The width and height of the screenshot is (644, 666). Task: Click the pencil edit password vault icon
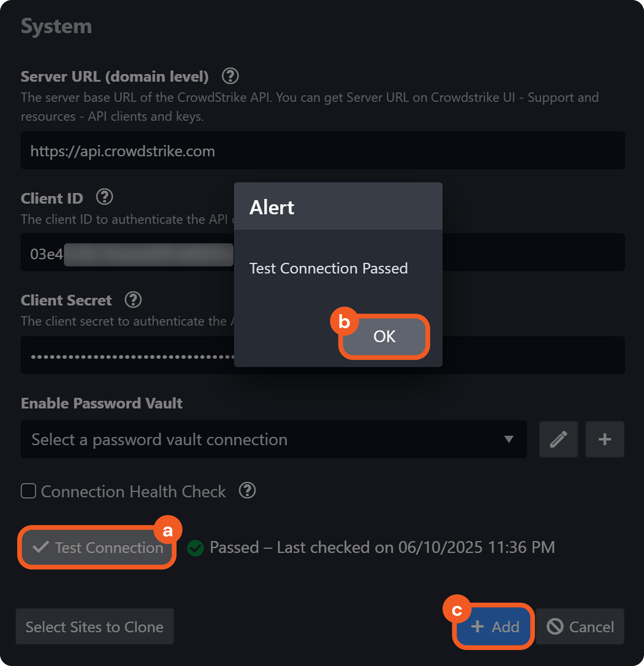558,439
